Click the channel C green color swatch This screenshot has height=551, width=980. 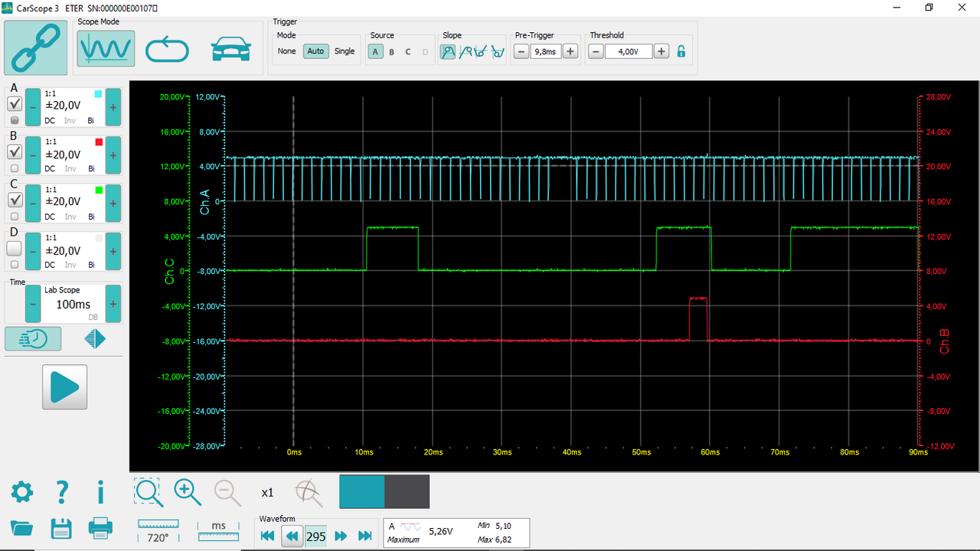coord(98,190)
